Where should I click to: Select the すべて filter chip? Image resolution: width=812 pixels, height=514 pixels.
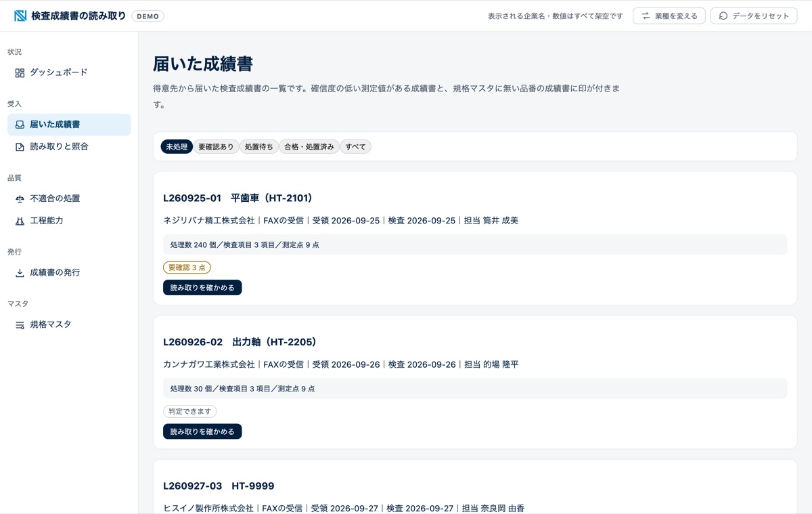click(355, 146)
